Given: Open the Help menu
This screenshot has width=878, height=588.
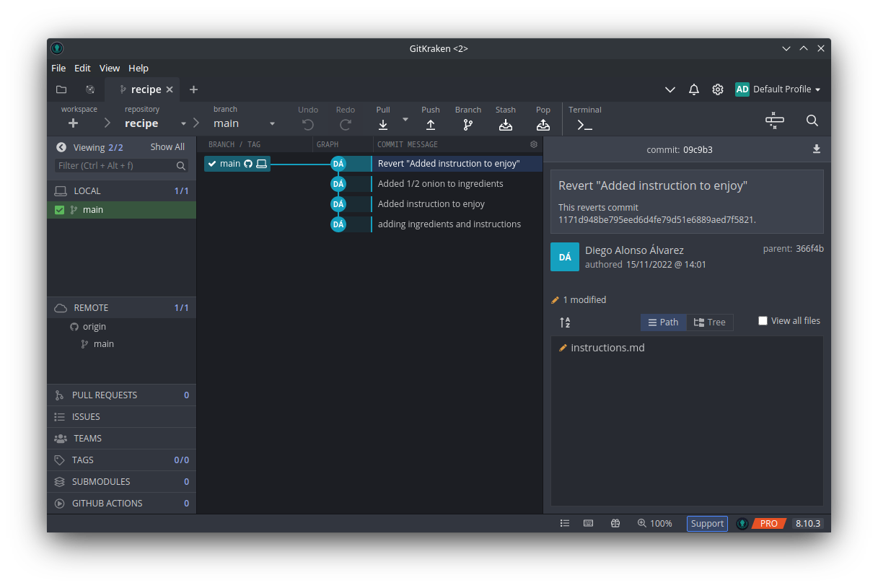Looking at the screenshot, I should [x=139, y=68].
